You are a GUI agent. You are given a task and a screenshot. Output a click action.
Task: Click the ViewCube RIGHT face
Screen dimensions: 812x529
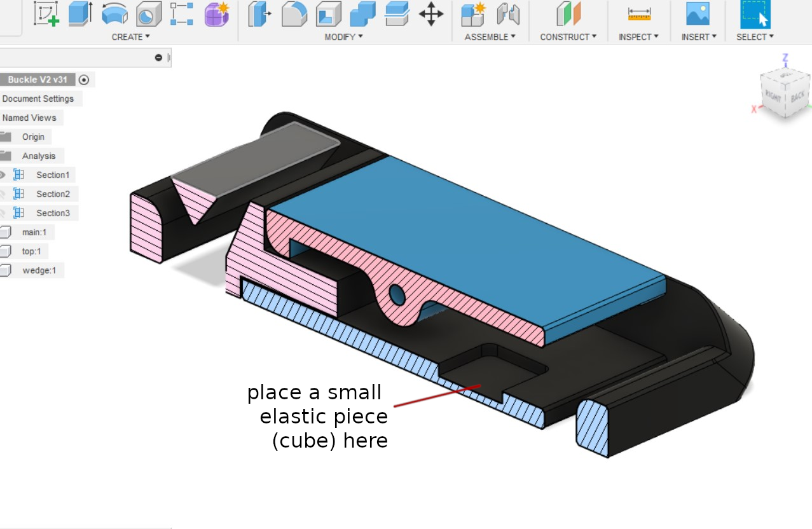774,97
